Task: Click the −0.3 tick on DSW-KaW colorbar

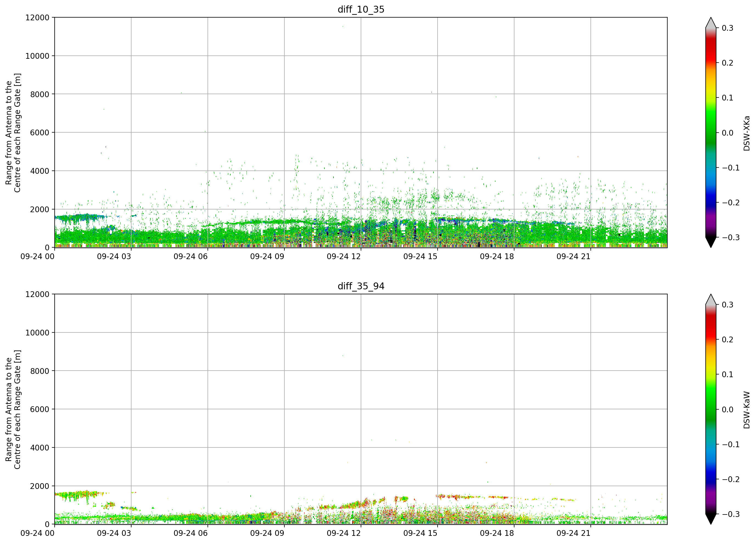Action: click(x=731, y=514)
